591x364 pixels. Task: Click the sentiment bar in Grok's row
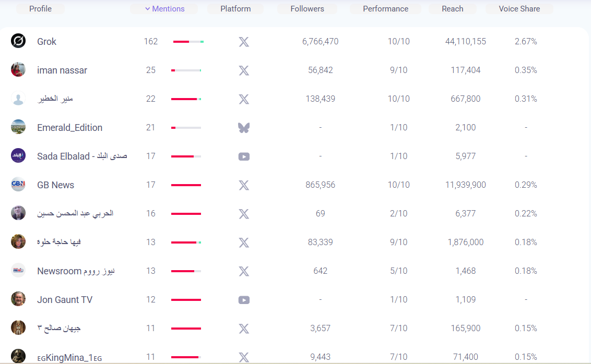click(x=188, y=42)
